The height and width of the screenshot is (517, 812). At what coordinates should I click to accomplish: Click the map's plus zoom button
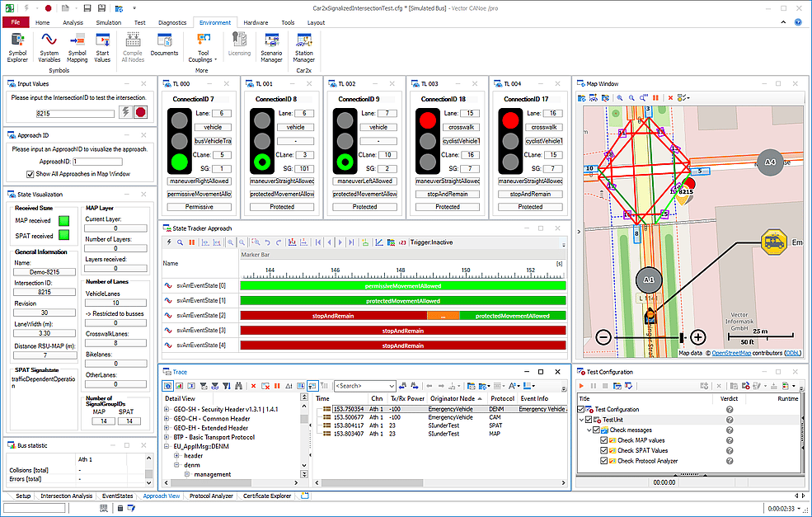pyautogui.click(x=698, y=337)
